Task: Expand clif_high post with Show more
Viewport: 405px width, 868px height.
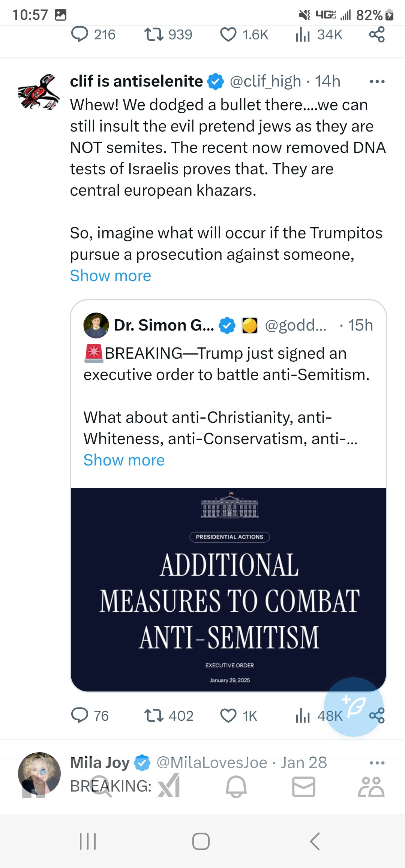Action: click(111, 276)
